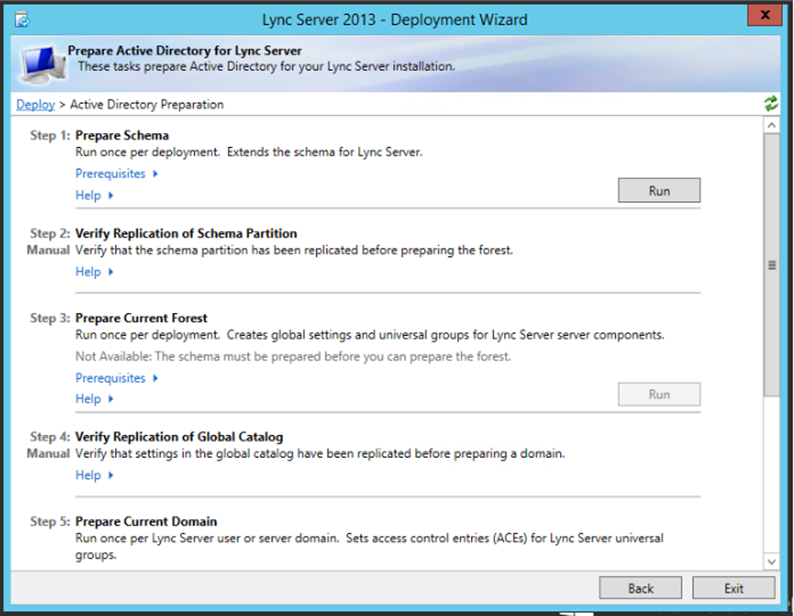Click the 'Not Available' schema notice text
Viewport: 794px width, 616px height.
(x=293, y=357)
